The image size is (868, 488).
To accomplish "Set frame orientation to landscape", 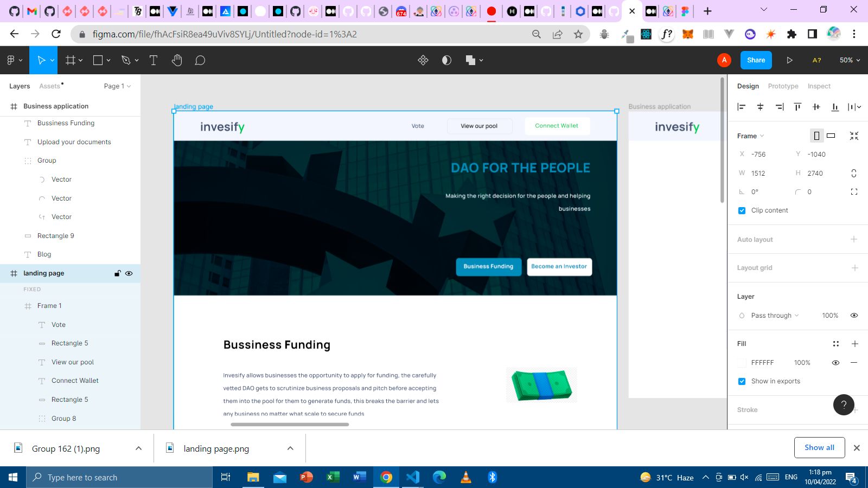I will [831, 136].
